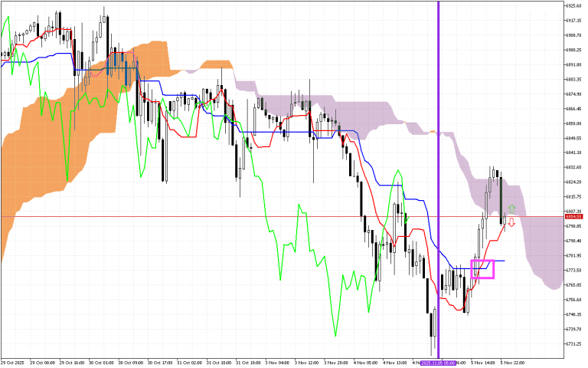The width and height of the screenshot is (588, 368).
Task: Click the 30 Oct 17:00 time axis label
Action: (160, 363)
